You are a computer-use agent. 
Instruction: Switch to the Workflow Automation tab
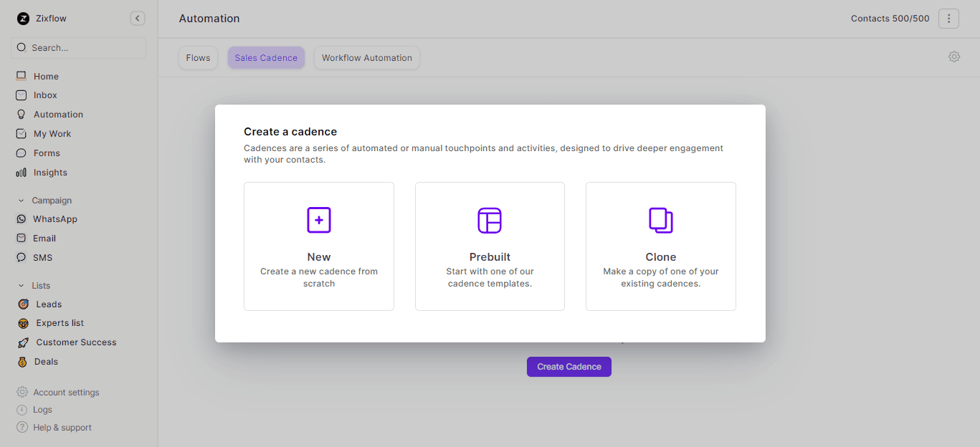[x=367, y=58]
